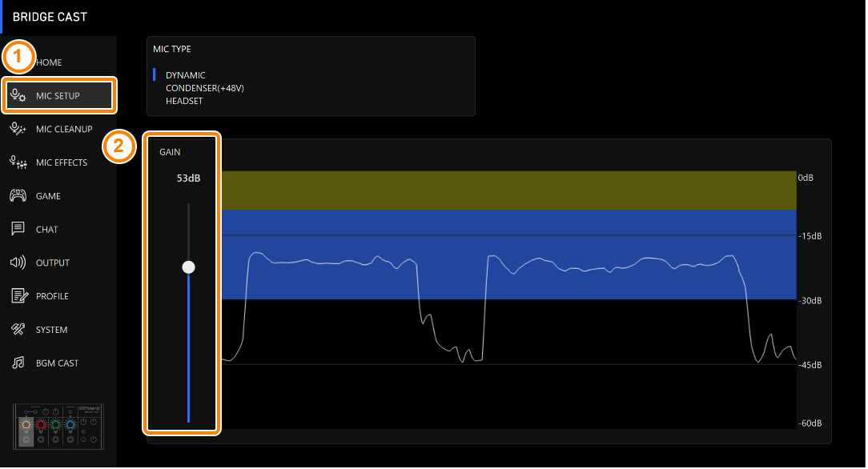This screenshot has width=868, height=469.
Task: Click the -60dB level label
Action: 810,423
